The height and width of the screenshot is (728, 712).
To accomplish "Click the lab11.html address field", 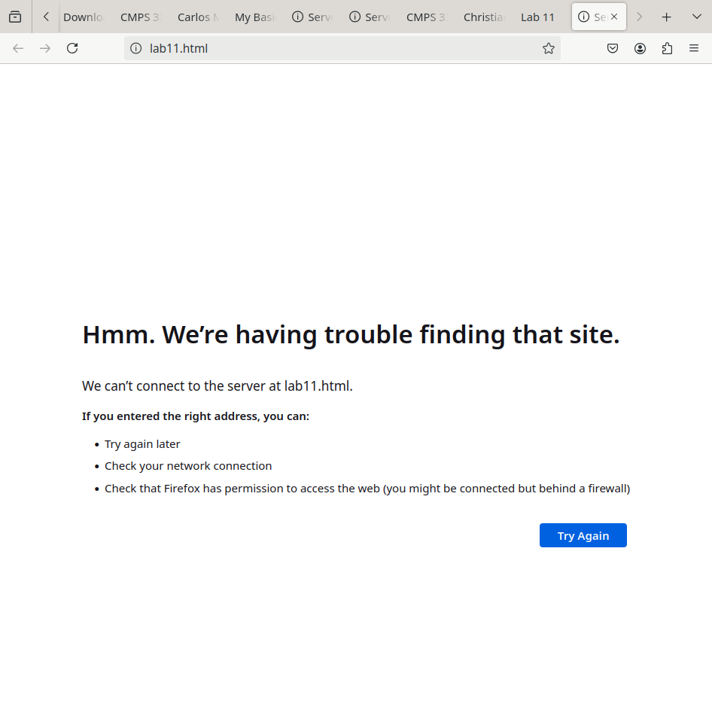I will (x=341, y=48).
